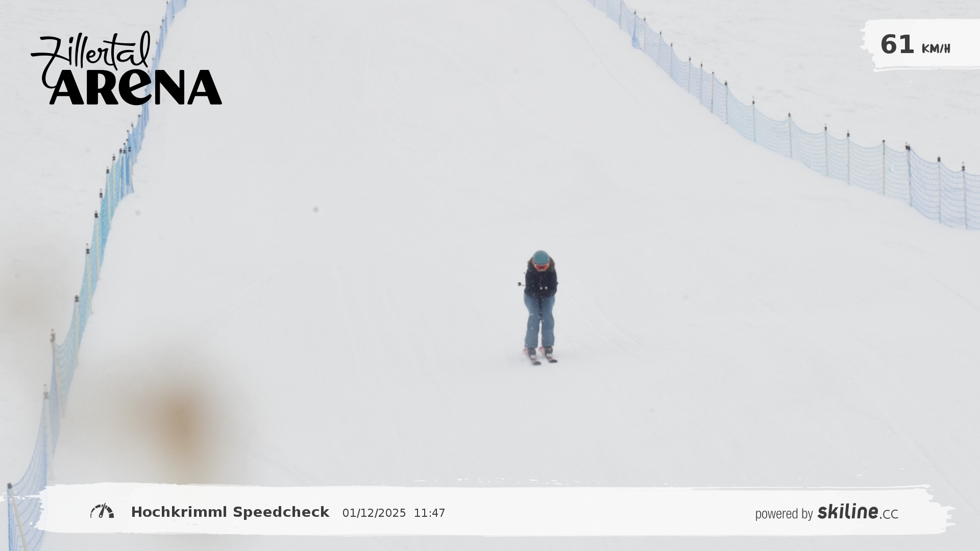Click the skier's orange goggles
Viewport: 980px width, 551px height.
tap(541, 265)
